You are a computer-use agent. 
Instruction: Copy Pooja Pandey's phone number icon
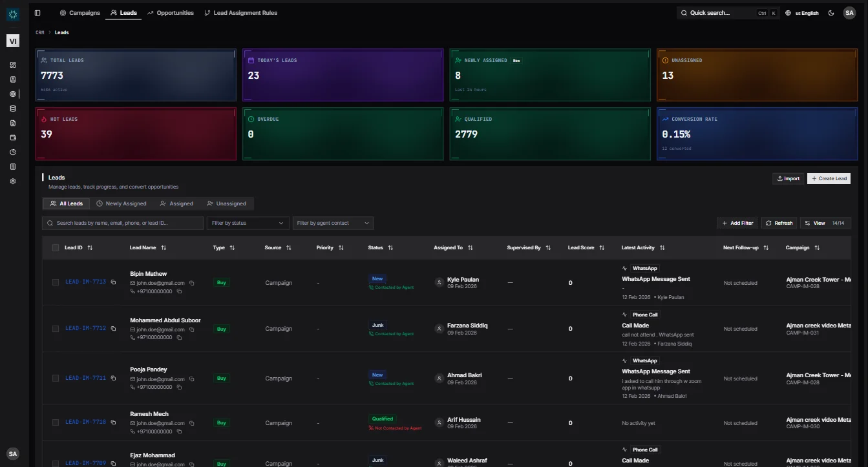(179, 388)
